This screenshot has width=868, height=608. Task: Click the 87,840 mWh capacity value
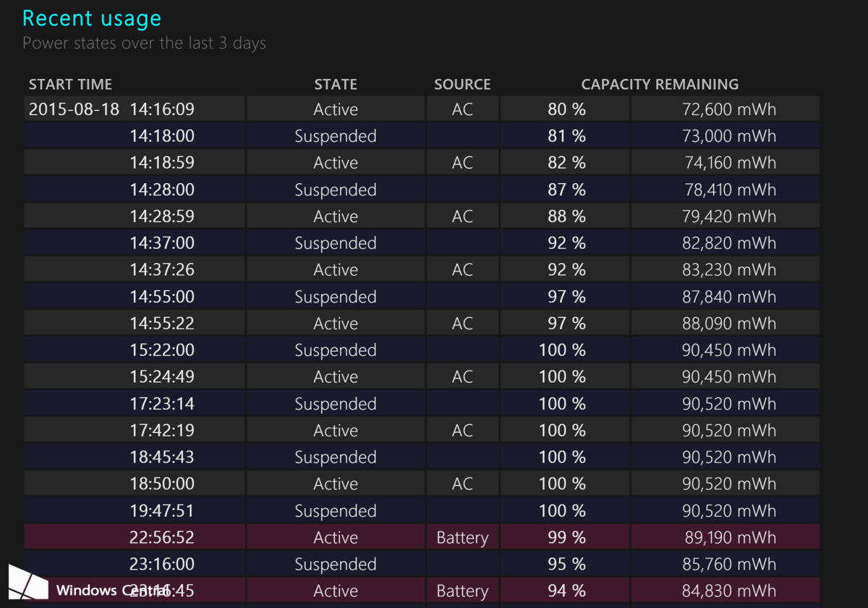tap(728, 297)
